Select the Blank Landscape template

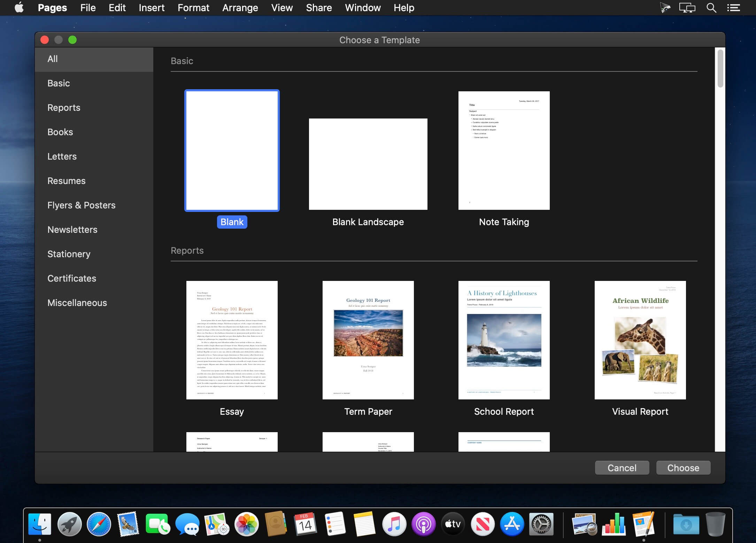(368, 164)
